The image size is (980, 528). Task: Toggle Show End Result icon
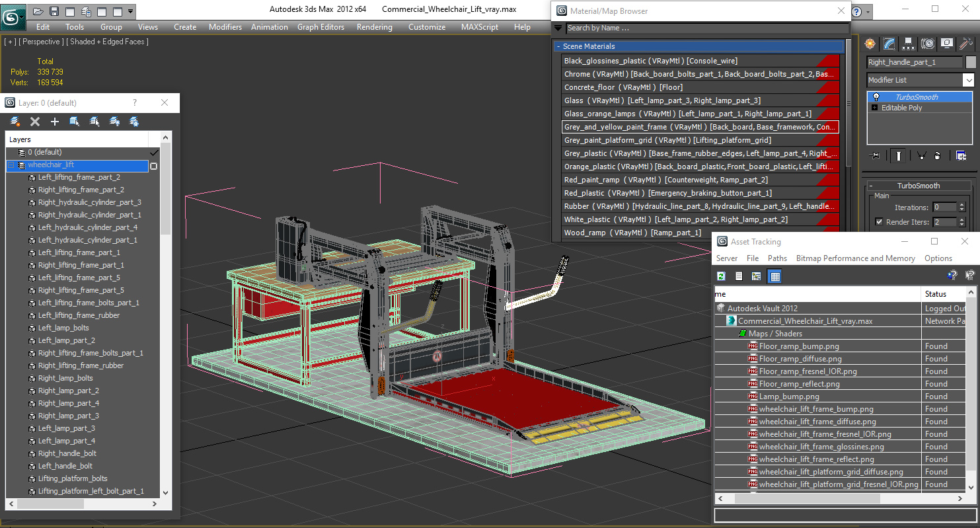899,156
